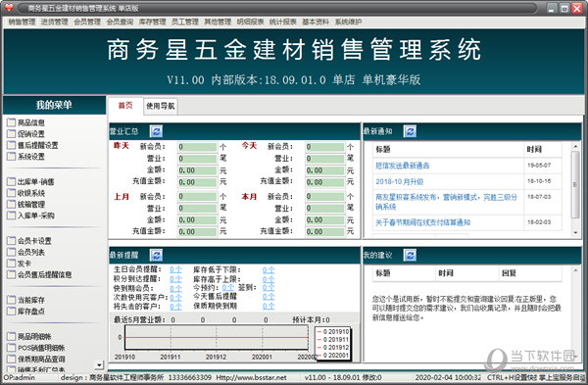
Task: Open 保质期商品查询 sidebar item
Action: click(36, 360)
